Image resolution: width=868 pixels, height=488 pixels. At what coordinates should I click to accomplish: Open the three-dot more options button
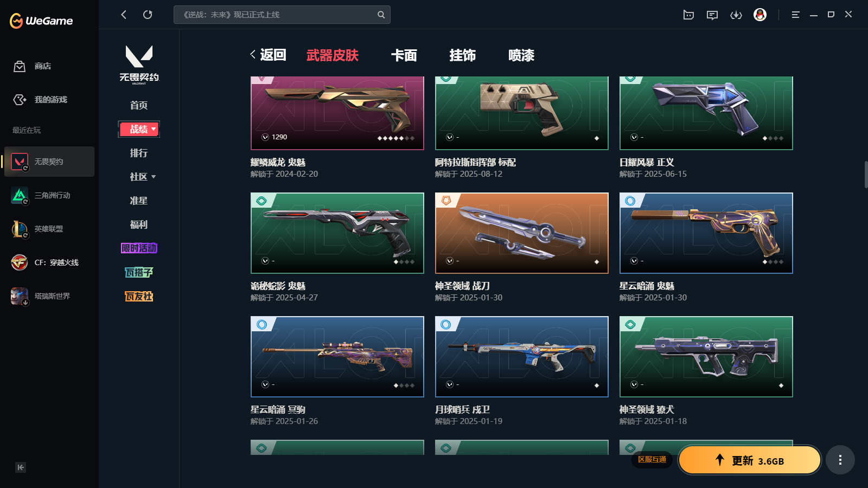(840, 460)
